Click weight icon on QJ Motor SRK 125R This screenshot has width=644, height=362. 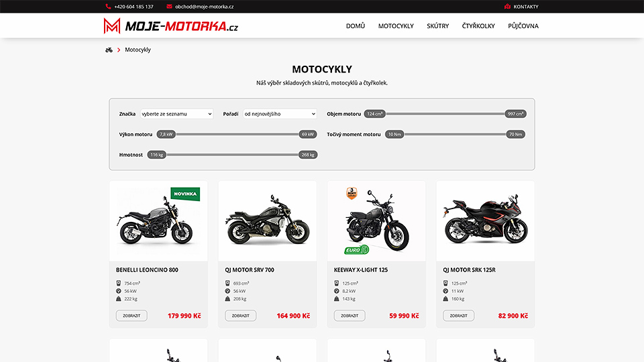coord(445,299)
